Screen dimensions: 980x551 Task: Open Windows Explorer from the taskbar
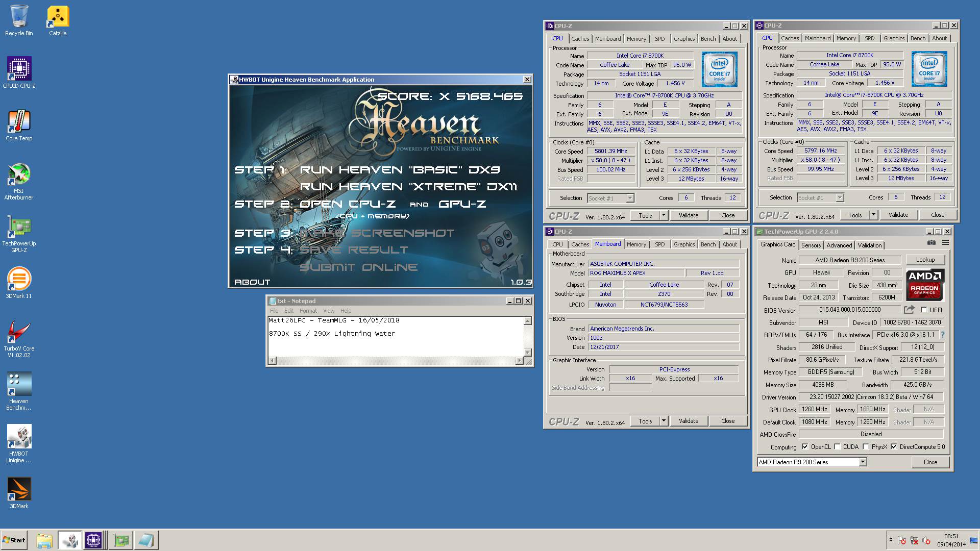(44, 540)
